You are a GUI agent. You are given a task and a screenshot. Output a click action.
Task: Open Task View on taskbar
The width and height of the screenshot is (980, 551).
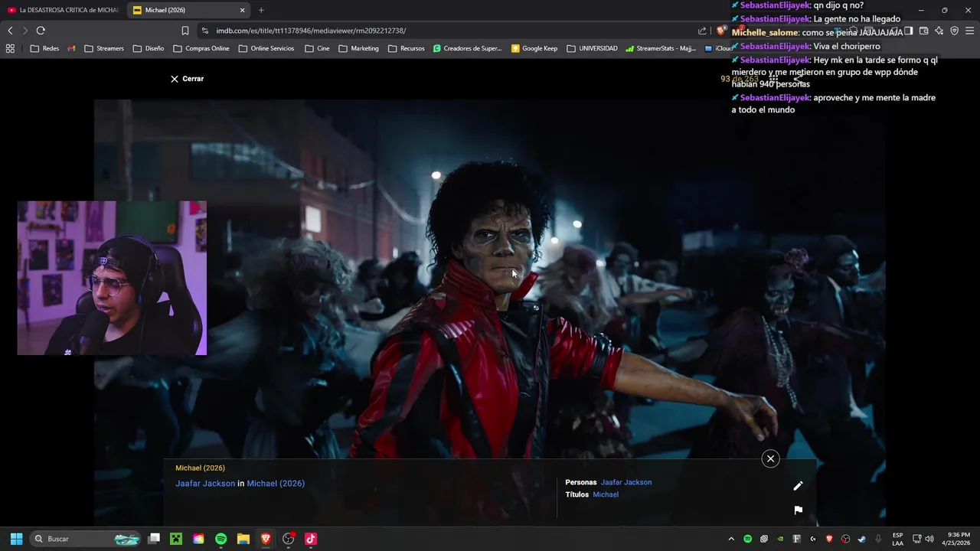coord(154,539)
